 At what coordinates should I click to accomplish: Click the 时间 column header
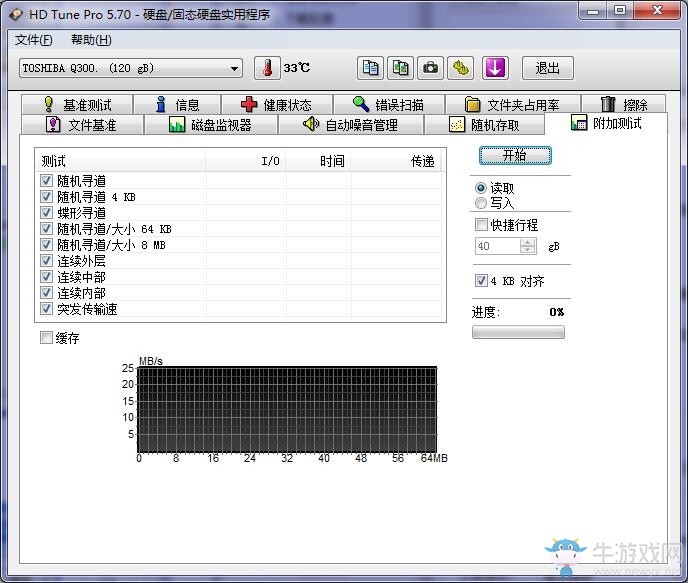319,161
